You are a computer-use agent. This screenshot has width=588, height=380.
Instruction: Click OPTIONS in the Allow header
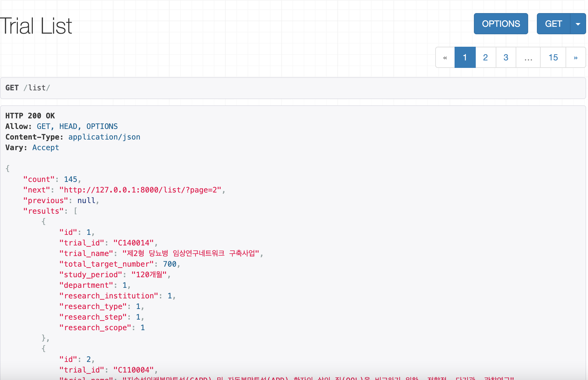[102, 126]
